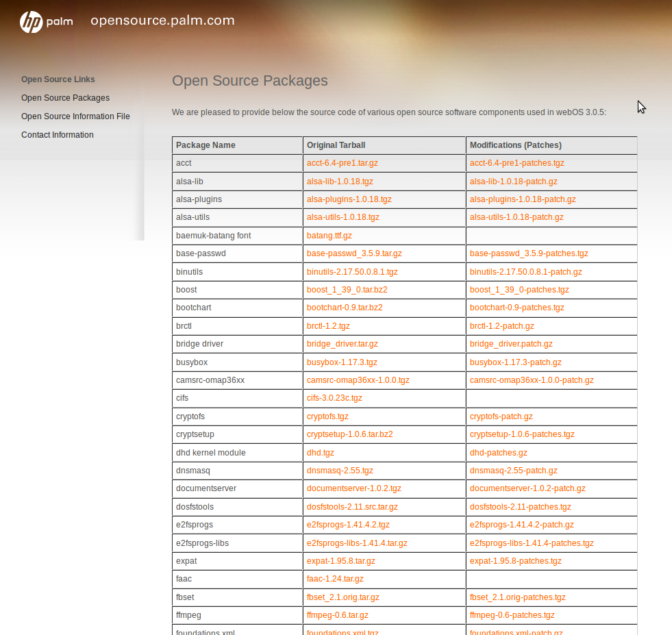Download alsa-utils-1.0.18.tgz

pyautogui.click(x=343, y=217)
